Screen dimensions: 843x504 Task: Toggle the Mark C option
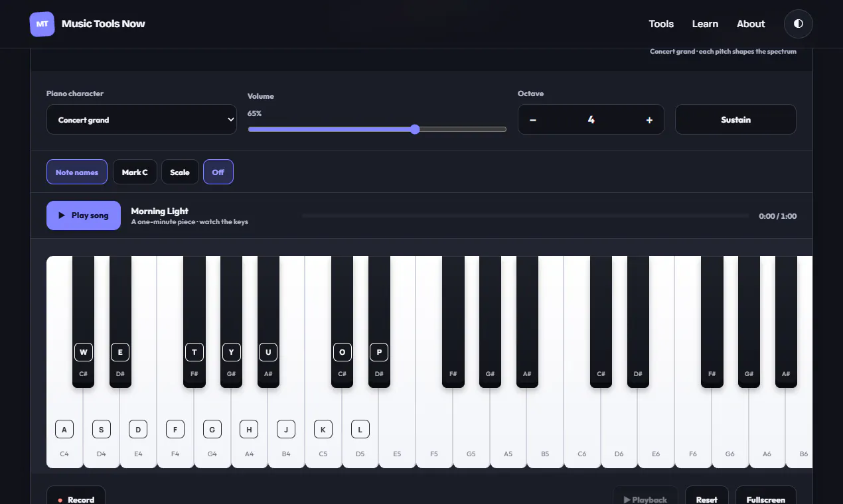[x=135, y=172]
